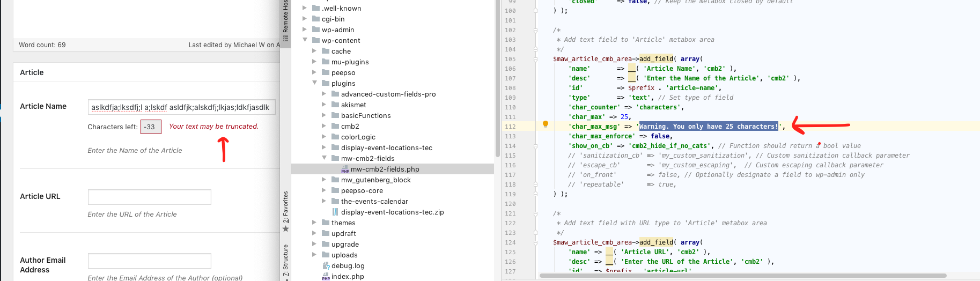Select the display-event-locations-tec.zip file name
This screenshot has height=281, width=980.
coord(393,212)
